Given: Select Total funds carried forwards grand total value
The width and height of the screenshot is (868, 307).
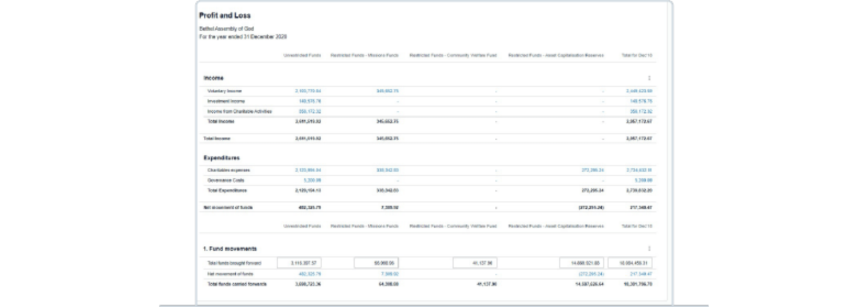Looking at the screenshot, I should pos(638,284).
